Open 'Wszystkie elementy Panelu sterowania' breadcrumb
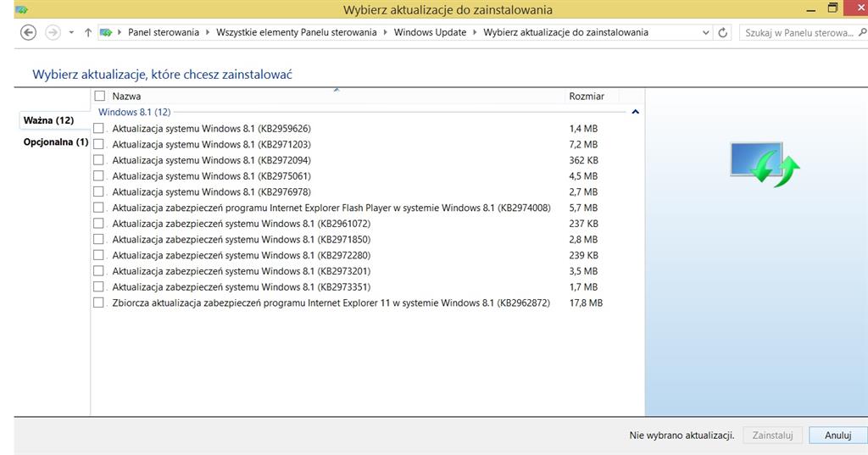868x455 pixels. click(296, 33)
